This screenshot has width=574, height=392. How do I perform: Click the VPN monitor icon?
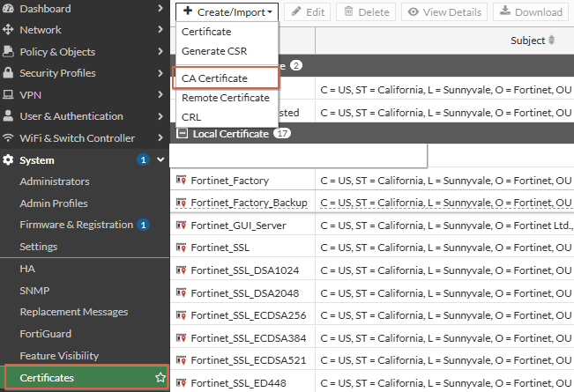click(8, 95)
